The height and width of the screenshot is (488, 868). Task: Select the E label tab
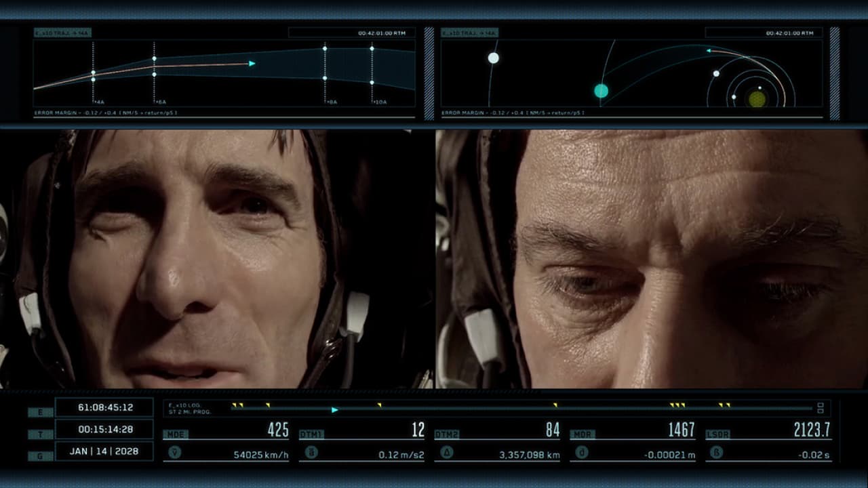[x=40, y=412]
